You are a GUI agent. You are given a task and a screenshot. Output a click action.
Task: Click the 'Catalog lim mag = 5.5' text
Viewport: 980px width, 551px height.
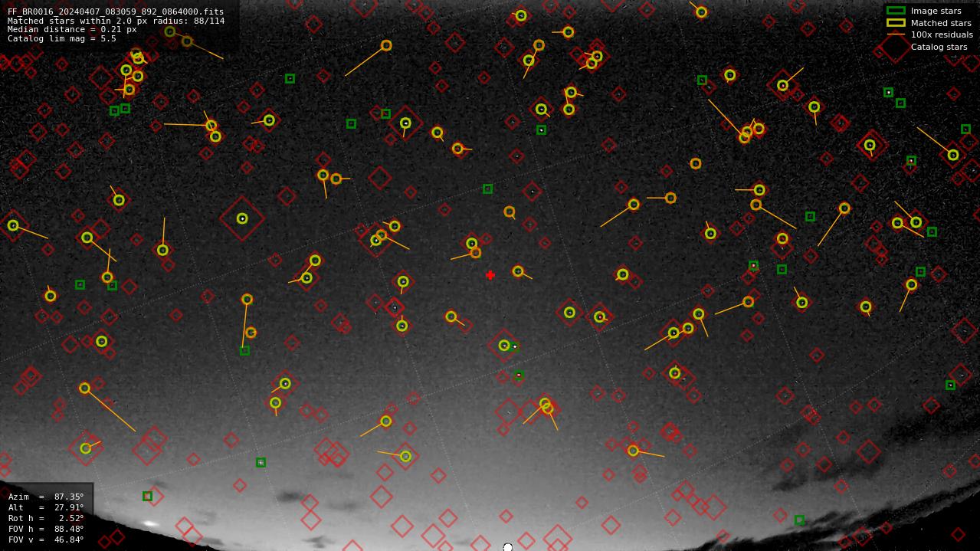62,38
